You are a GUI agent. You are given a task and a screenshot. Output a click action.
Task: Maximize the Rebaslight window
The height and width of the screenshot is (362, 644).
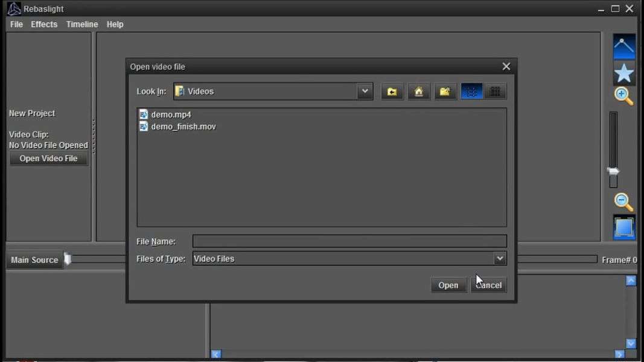615,8
